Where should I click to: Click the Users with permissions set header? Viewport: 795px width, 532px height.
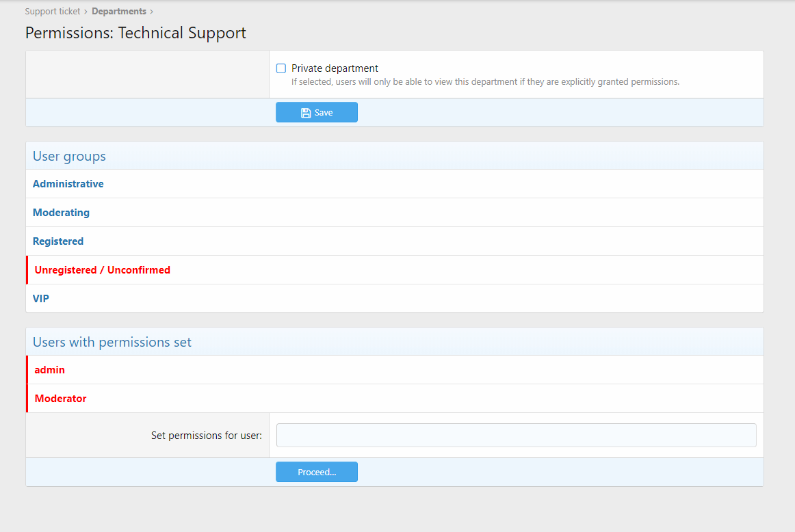click(112, 342)
